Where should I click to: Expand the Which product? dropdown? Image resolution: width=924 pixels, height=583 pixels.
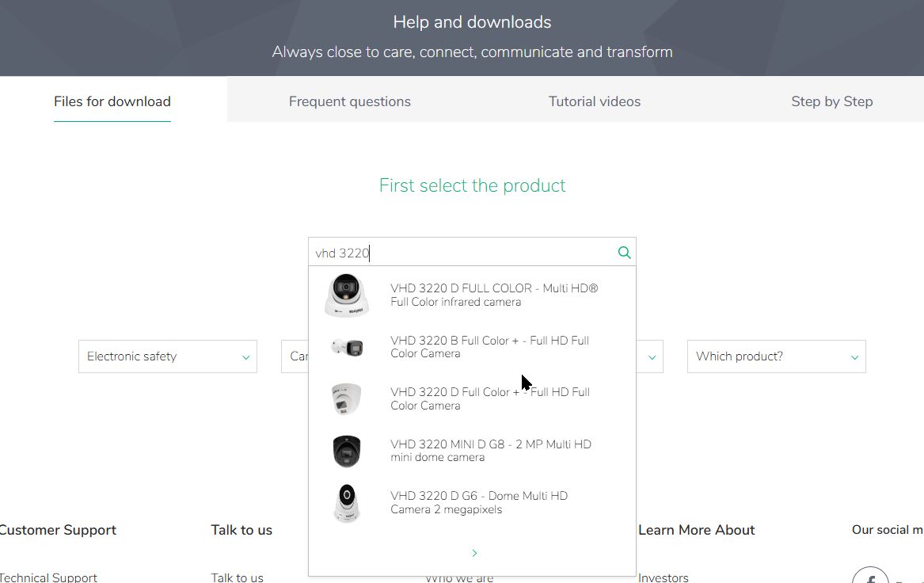(x=776, y=356)
